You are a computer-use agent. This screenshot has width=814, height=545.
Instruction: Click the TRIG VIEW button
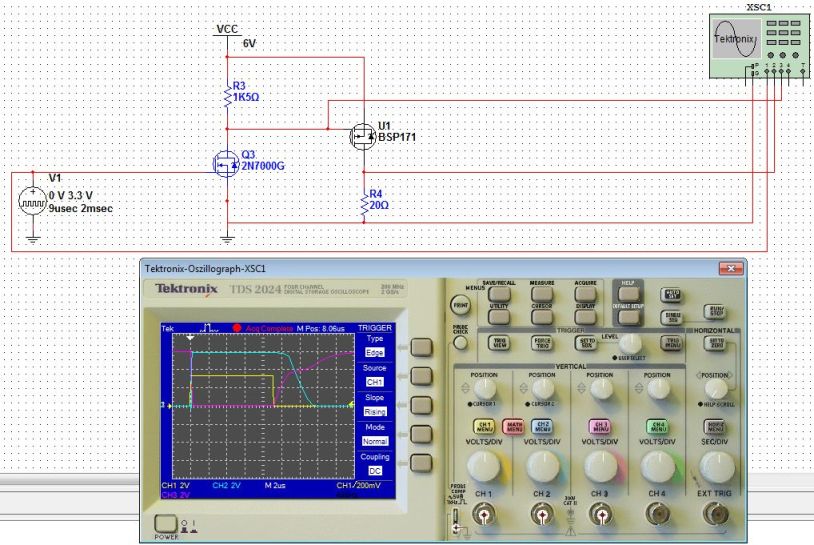[x=499, y=343]
